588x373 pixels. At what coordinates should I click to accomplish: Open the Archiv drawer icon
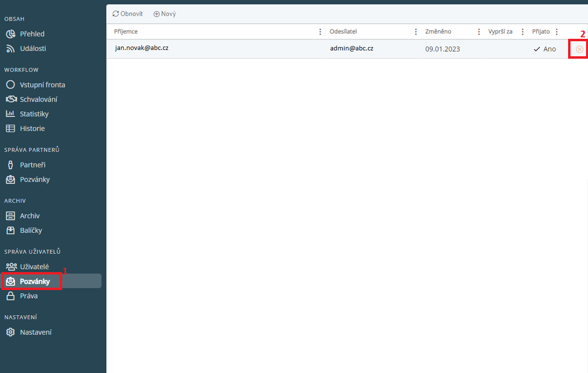click(x=11, y=216)
